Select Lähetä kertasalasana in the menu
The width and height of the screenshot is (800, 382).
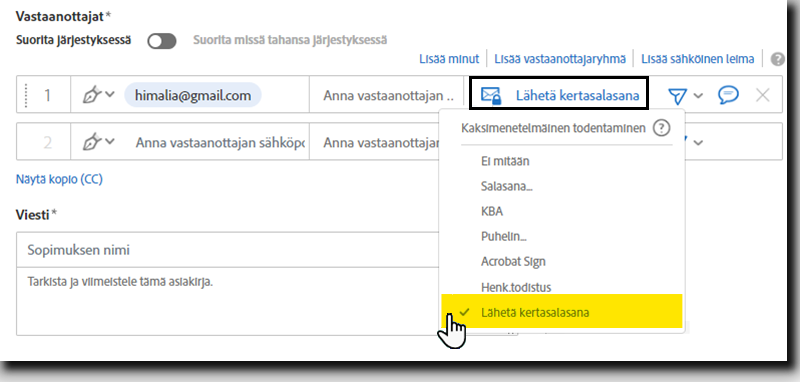[561, 312]
